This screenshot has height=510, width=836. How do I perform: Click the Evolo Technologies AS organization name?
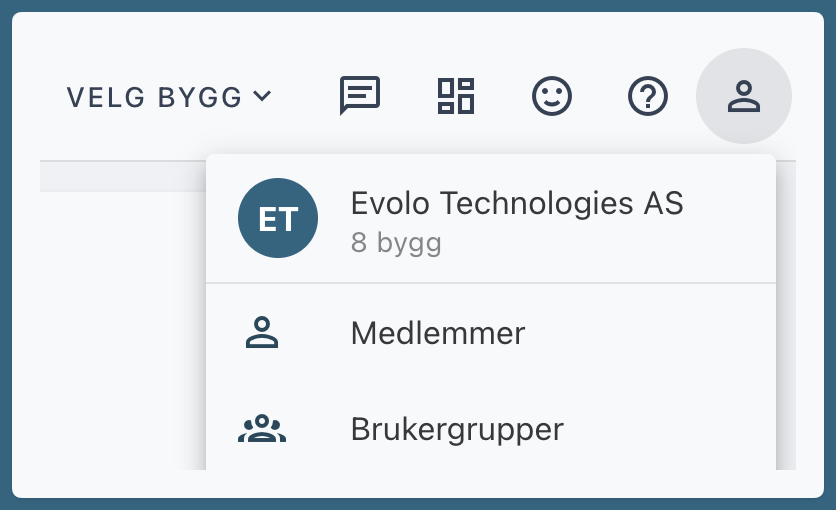(x=517, y=203)
